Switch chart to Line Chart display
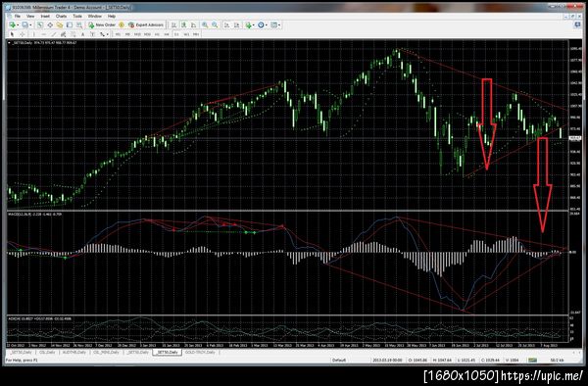Screen dimensions: 588x386 pos(193,25)
